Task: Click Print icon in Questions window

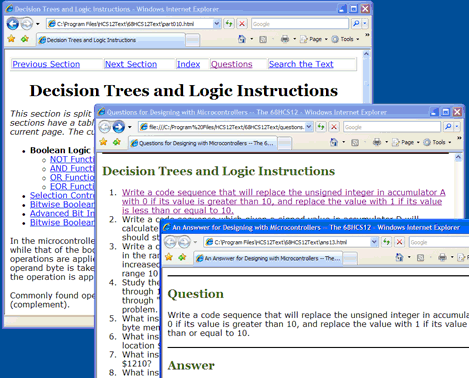Action: coord(377,142)
